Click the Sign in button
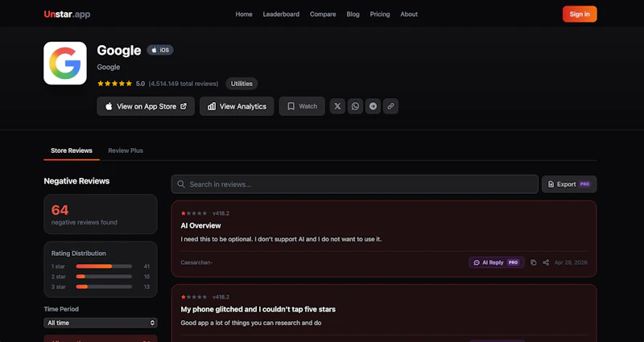Viewport: 644px width, 342px height. (580, 14)
